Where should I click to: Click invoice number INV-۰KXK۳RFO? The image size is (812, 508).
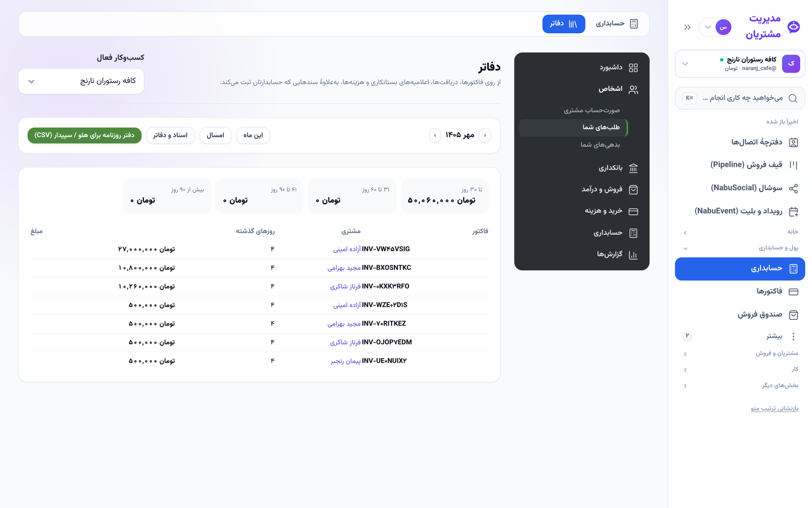(x=385, y=286)
